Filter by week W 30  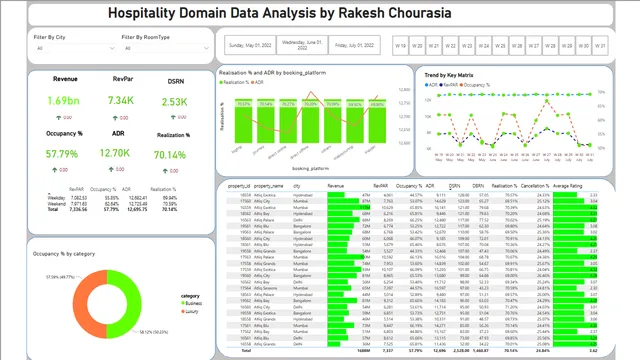click(x=584, y=46)
